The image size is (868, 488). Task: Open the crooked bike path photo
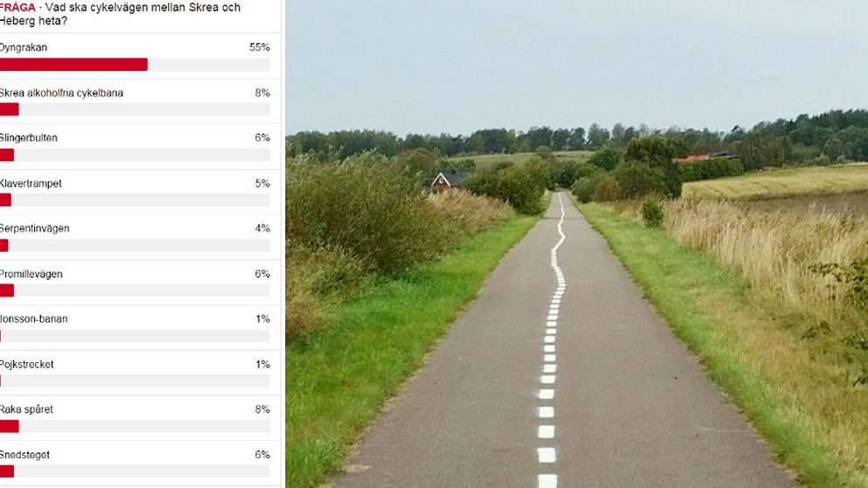577,244
